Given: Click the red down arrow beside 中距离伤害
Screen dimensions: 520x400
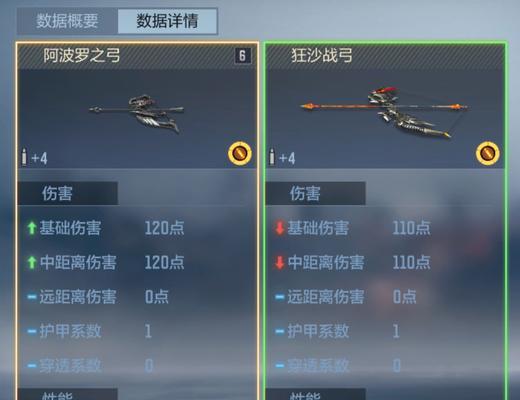Looking at the screenshot, I should click(279, 262).
